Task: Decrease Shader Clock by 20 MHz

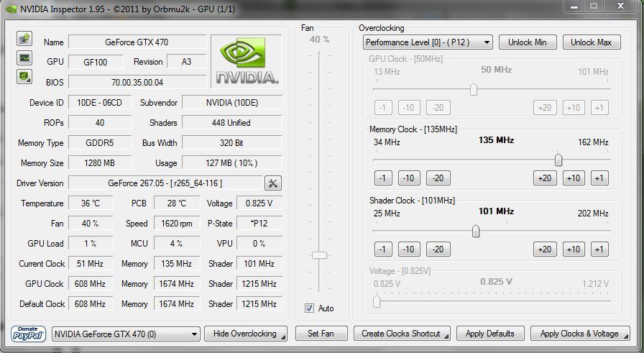Action: [x=438, y=249]
